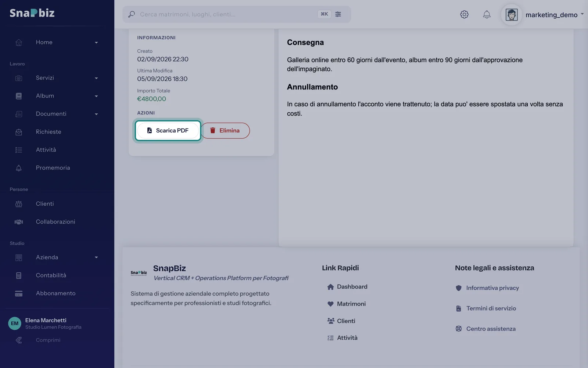Collapse sidebar with Comprimi chevron icon
The image size is (588, 368).
click(x=19, y=340)
